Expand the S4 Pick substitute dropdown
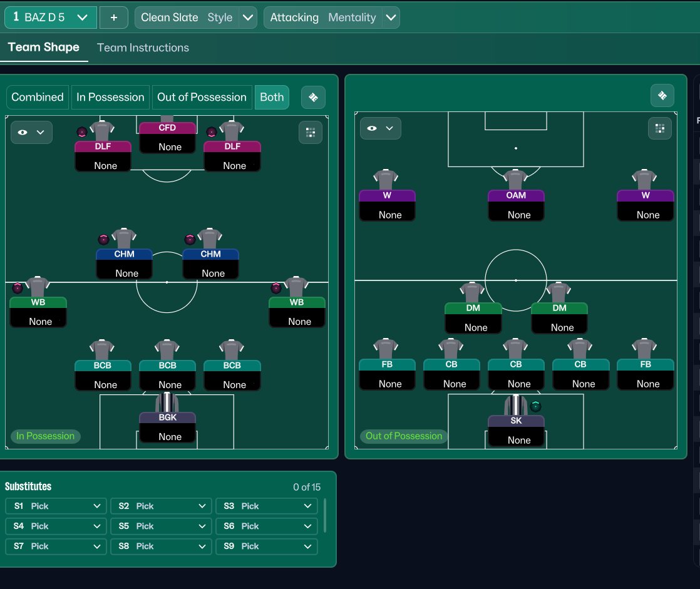 pyautogui.click(x=56, y=526)
